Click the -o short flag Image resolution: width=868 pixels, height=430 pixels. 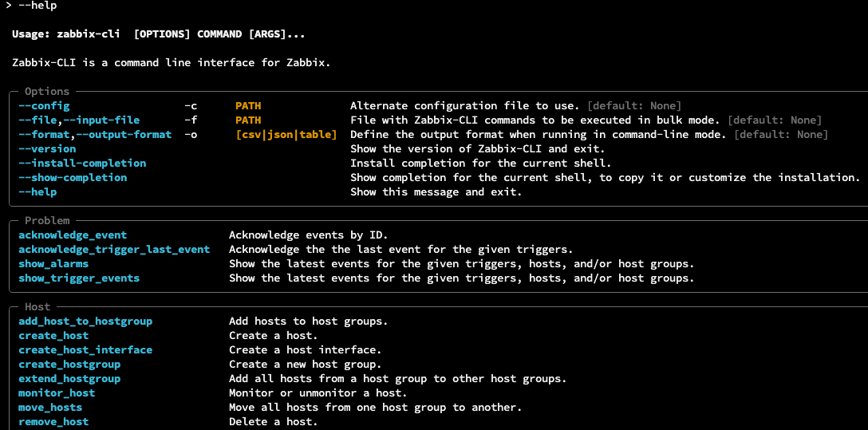click(191, 135)
